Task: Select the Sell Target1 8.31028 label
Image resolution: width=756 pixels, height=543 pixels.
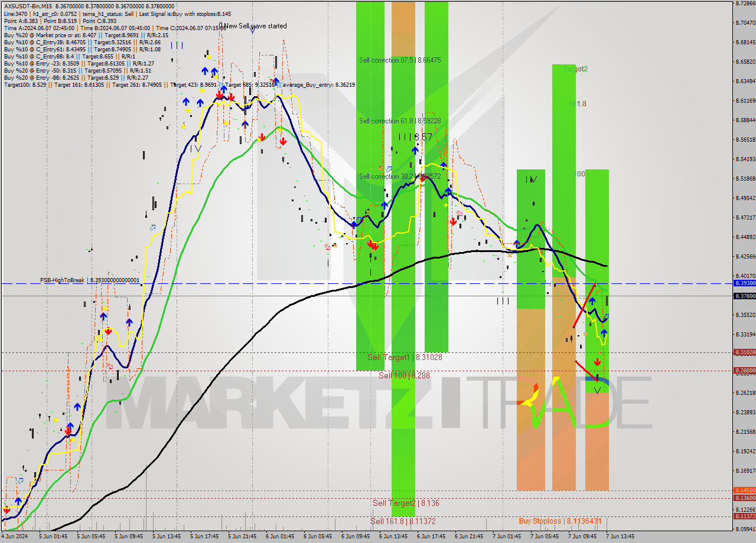Action: tap(405, 357)
